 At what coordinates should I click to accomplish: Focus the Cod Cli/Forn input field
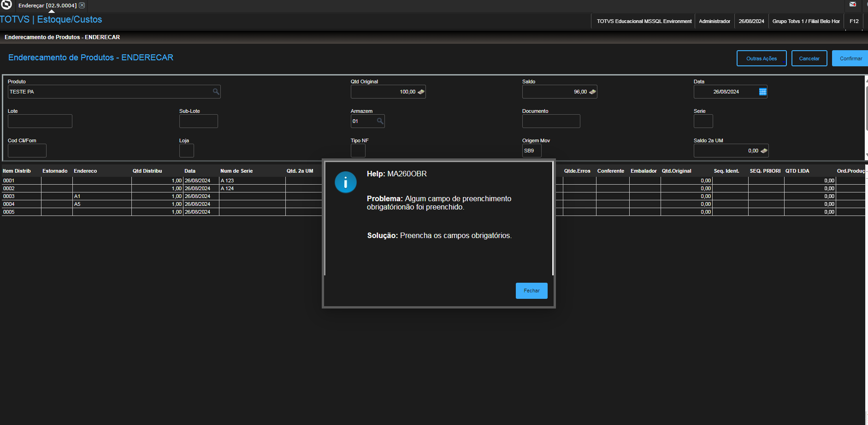27,151
